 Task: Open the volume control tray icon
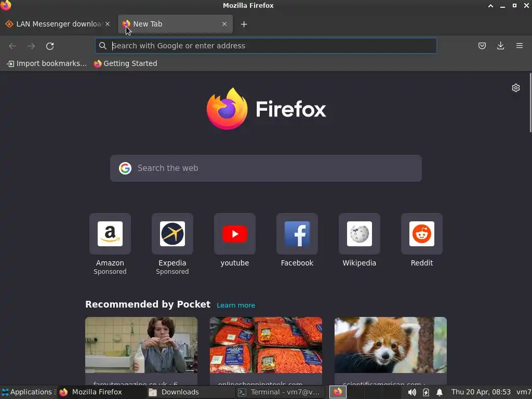point(412,393)
